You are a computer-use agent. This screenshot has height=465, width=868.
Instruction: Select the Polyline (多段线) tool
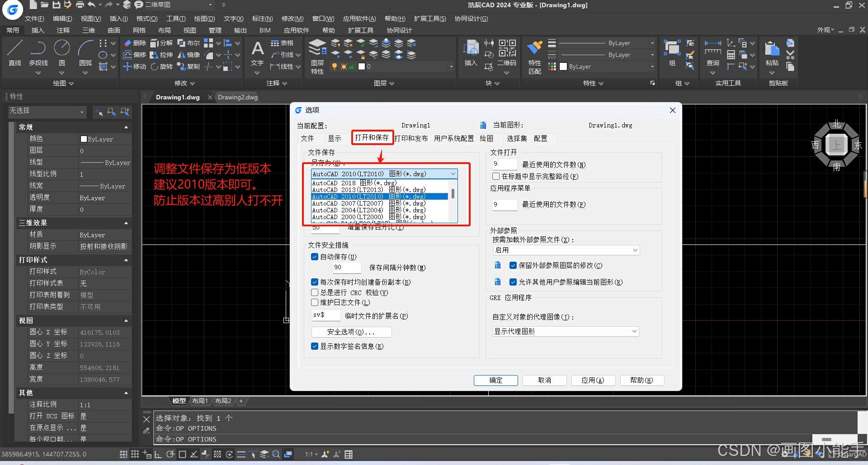[x=38, y=53]
